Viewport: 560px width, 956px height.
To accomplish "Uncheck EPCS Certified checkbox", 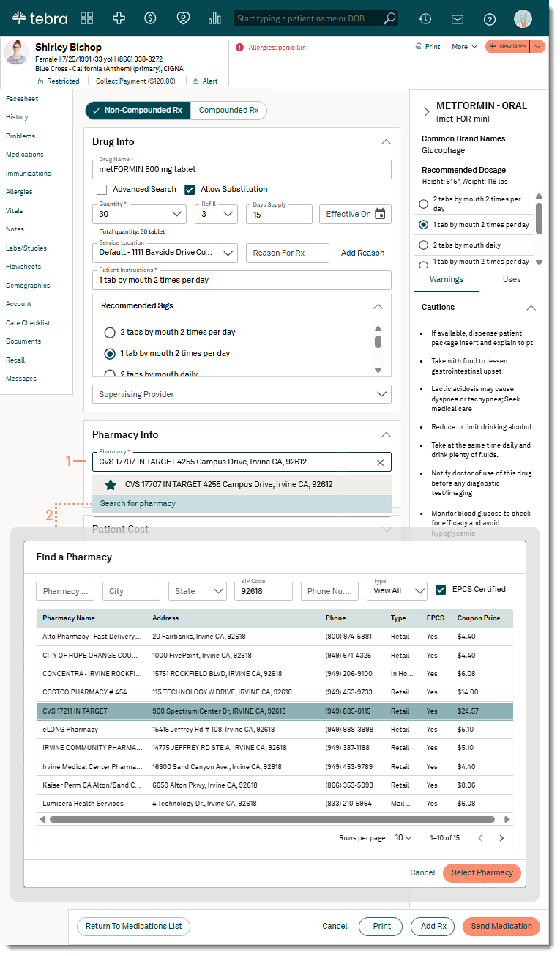I will point(441,590).
